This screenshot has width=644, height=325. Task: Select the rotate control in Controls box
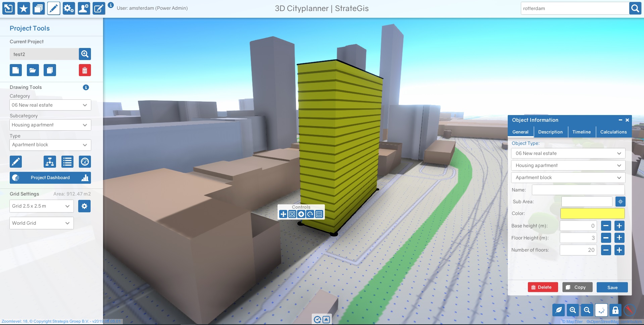(310, 214)
